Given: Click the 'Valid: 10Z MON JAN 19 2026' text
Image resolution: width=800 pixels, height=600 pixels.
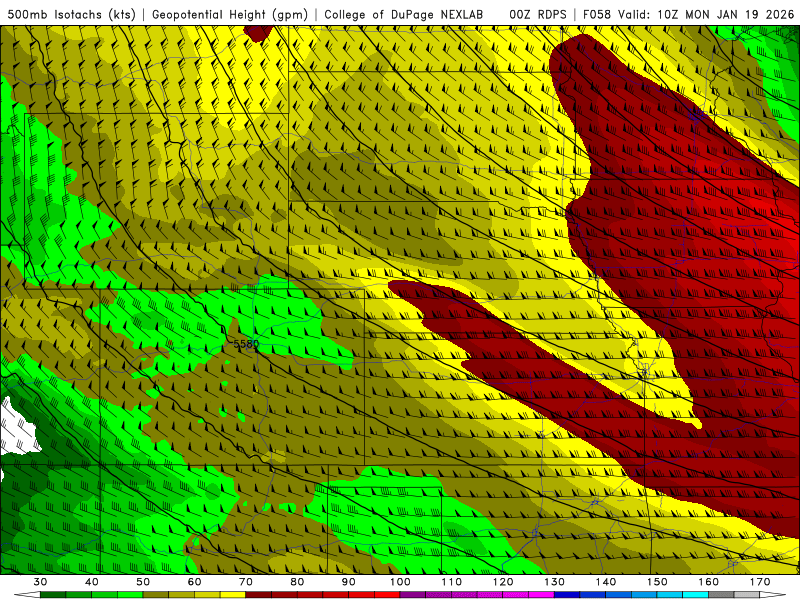Looking at the screenshot, I should tap(706, 14).
